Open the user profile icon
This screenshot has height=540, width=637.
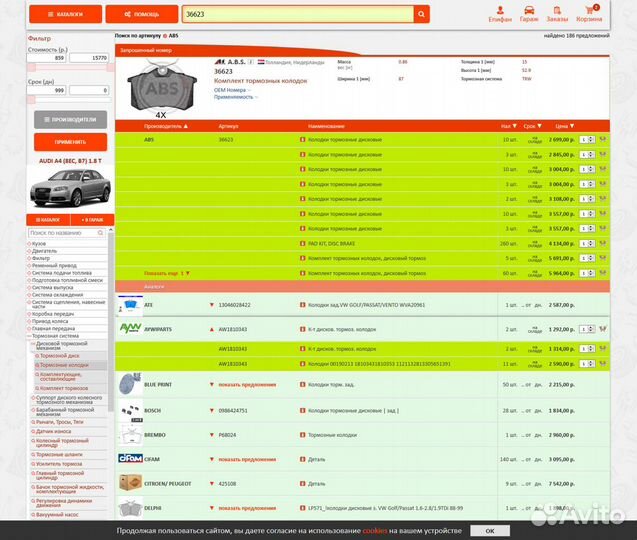pos(500,14)
